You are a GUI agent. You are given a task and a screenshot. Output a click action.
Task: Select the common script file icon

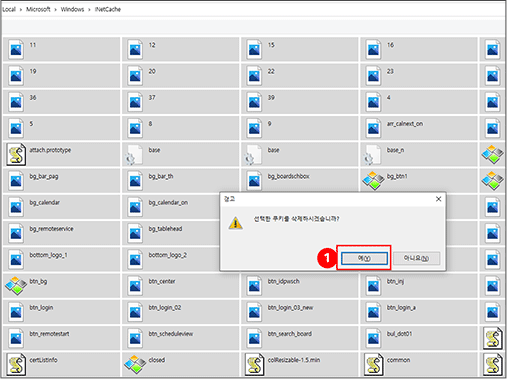click(x=373, y=364)
